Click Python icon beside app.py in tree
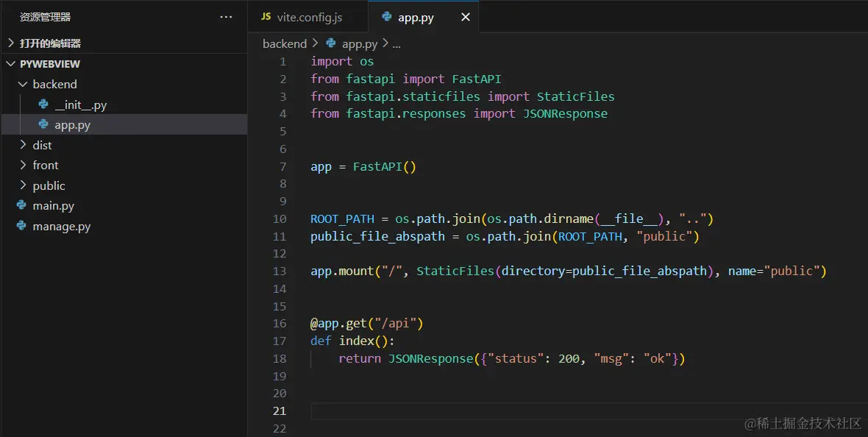868x437 pixels. pos(43,124)
